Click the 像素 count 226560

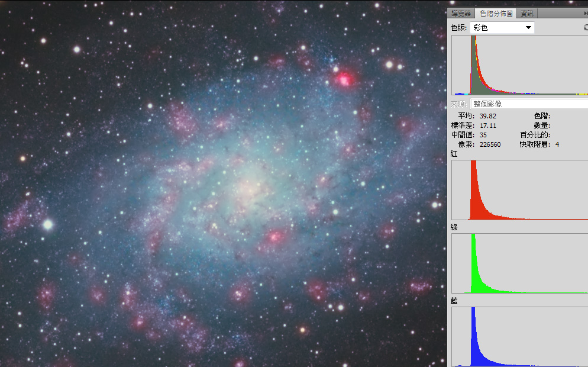(490, 144)
